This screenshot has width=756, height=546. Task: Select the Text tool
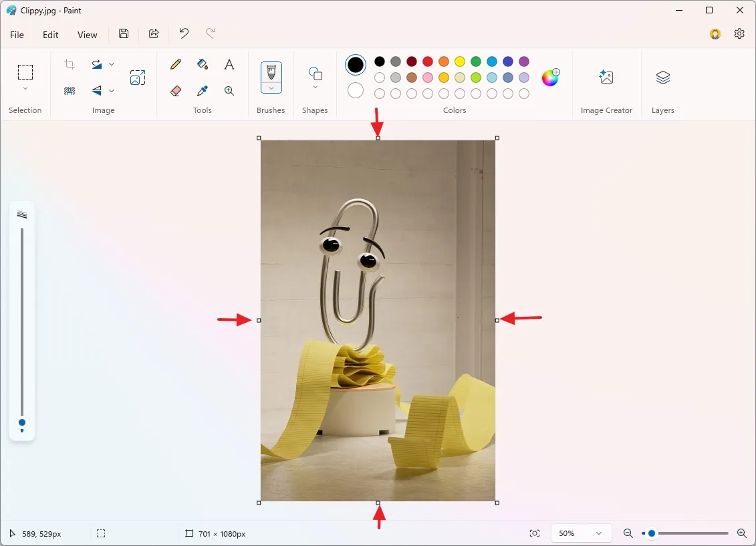(x=229, y=64)
